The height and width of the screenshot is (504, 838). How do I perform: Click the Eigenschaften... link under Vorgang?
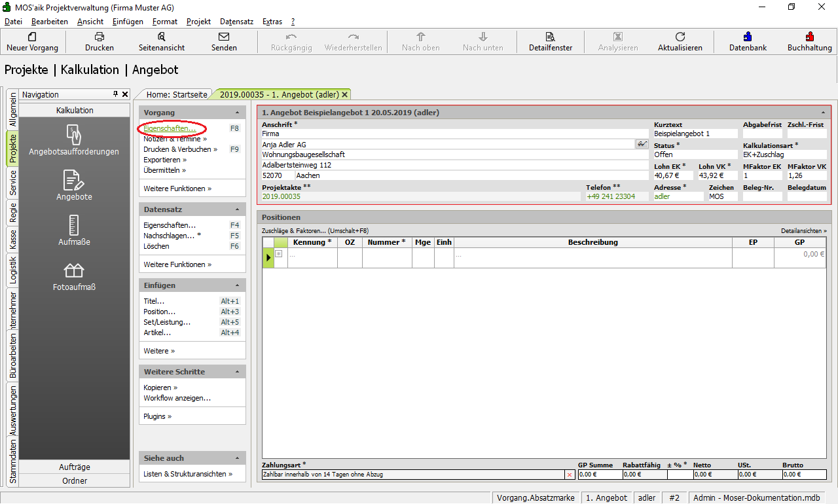point(170,128)
